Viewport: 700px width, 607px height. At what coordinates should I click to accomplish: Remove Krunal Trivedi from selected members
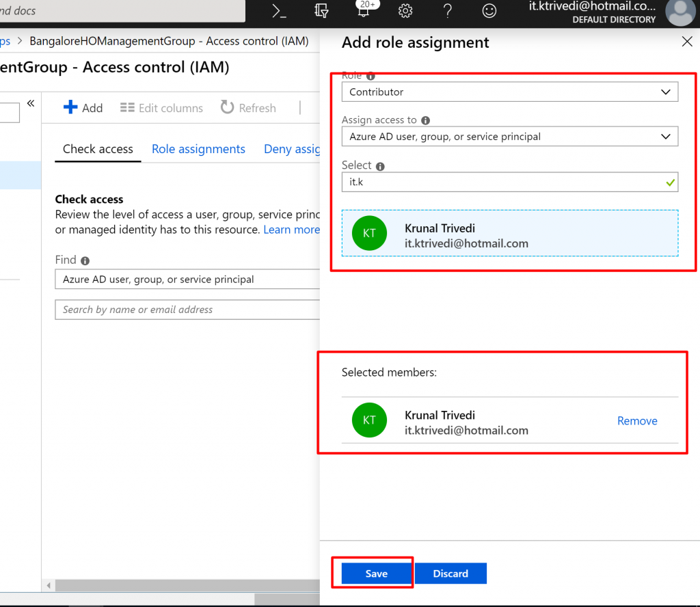(x=637, y=421)
